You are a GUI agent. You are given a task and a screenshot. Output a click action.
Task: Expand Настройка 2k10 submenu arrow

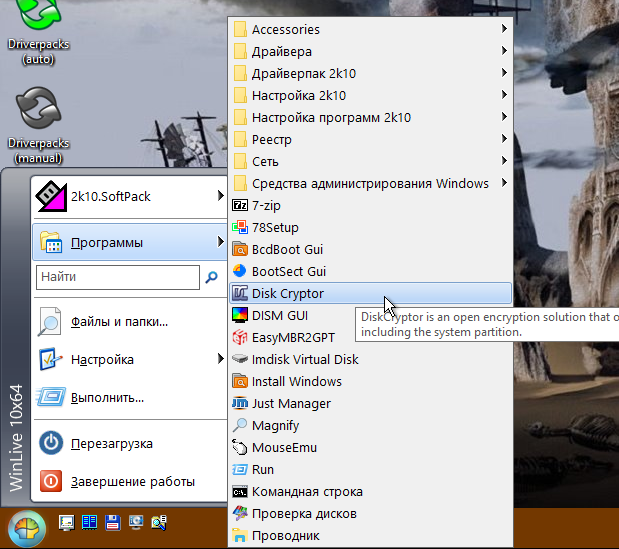tap(504, 95)
